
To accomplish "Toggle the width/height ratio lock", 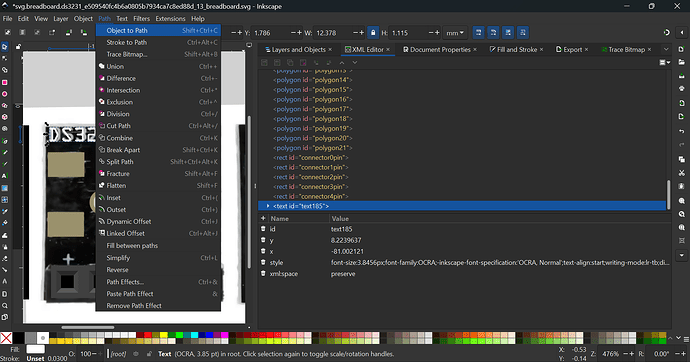I will click(373, 33).
